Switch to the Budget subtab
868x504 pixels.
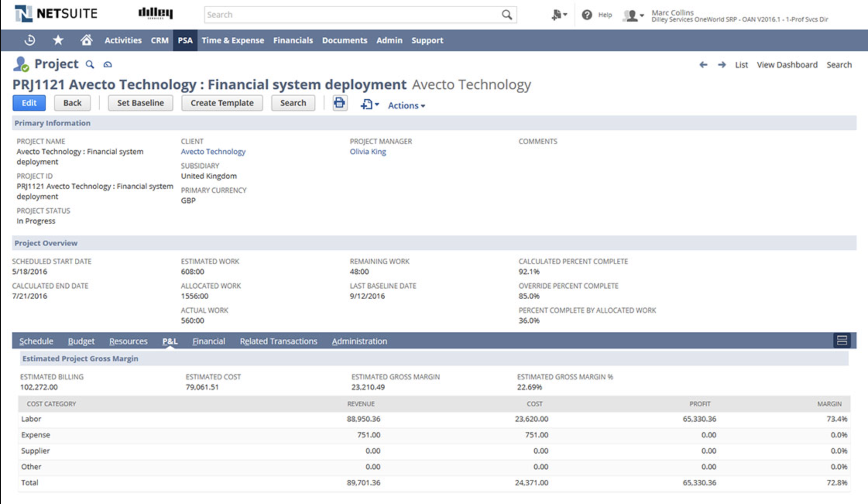point(81,341)
